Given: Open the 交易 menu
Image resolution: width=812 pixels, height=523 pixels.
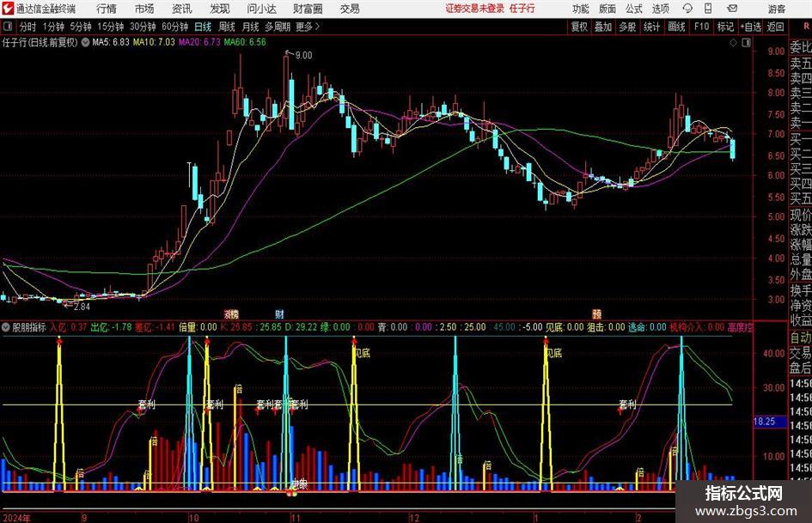Looking at the screenshot, I should pos(350,9).
